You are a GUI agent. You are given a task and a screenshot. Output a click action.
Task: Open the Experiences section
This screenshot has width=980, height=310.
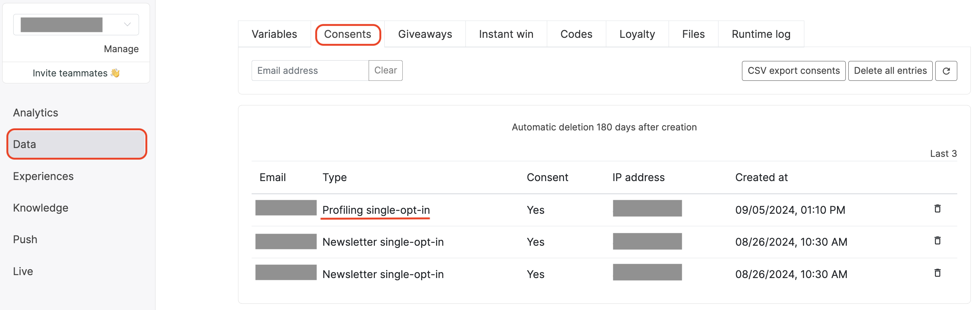43,176
